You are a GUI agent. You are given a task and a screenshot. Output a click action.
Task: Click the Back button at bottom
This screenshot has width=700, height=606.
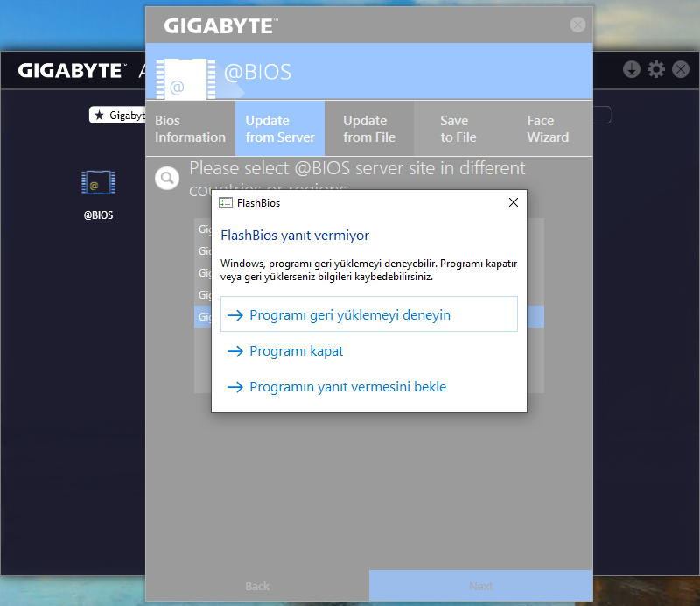coord(257,586)
